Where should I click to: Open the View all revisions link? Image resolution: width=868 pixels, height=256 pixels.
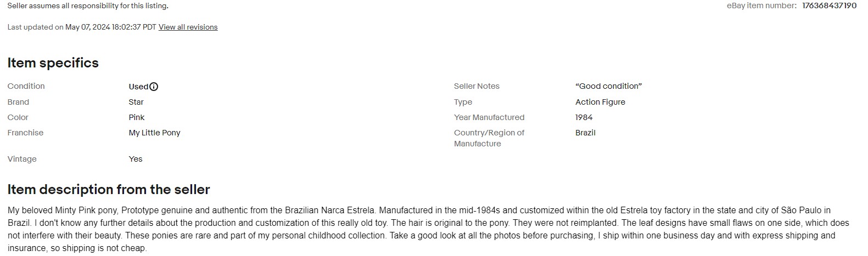[x=188, y=27]
